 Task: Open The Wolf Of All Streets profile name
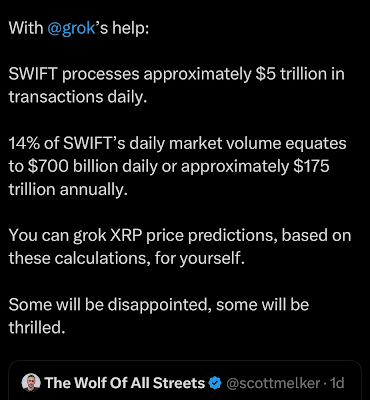tap(125, 383)
